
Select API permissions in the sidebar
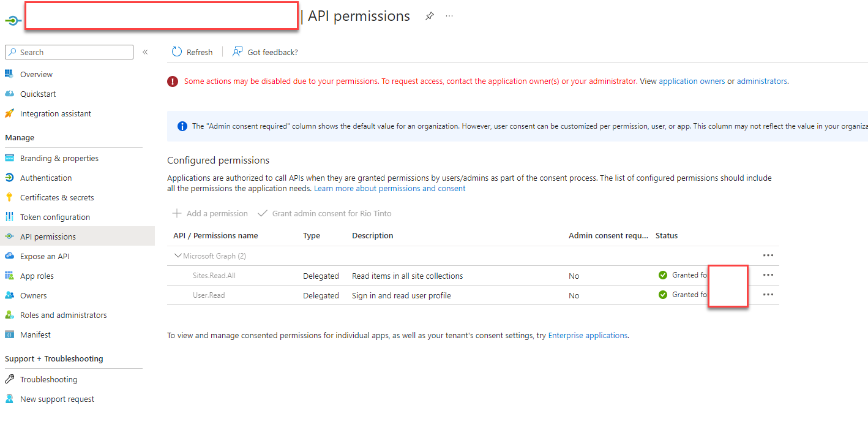(x=77, y=236)
